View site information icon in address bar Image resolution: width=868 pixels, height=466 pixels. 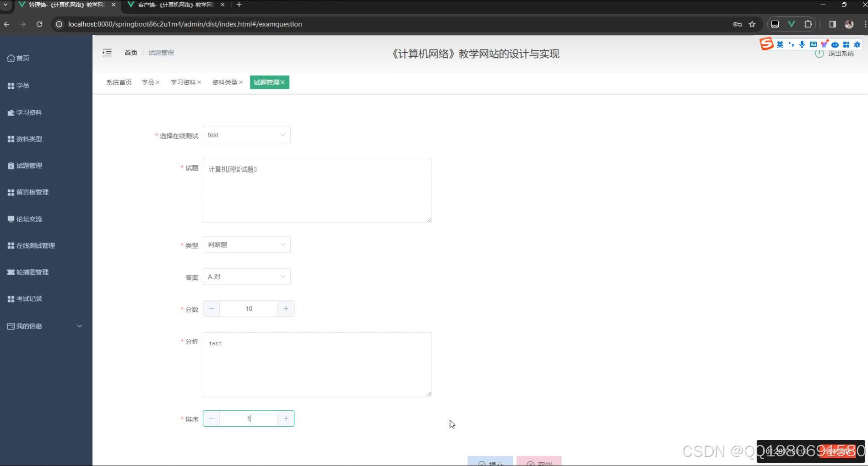[x=59, y=24]
